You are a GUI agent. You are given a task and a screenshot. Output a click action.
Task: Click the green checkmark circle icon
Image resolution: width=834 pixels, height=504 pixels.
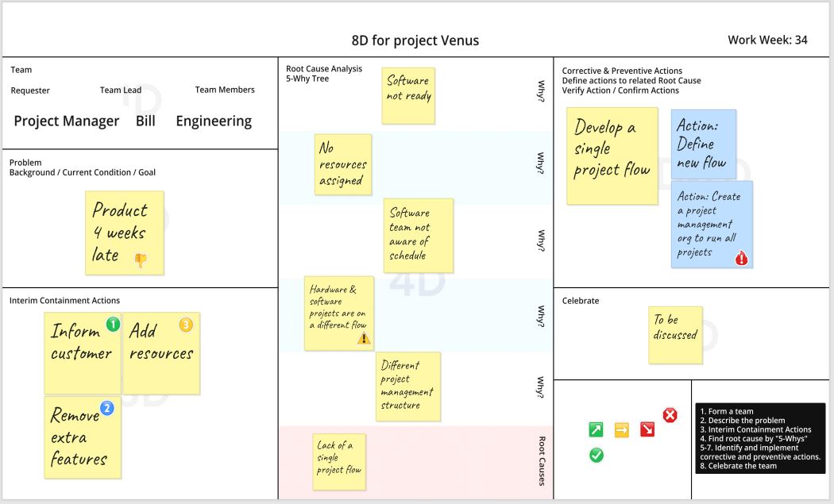coord(597,455)
